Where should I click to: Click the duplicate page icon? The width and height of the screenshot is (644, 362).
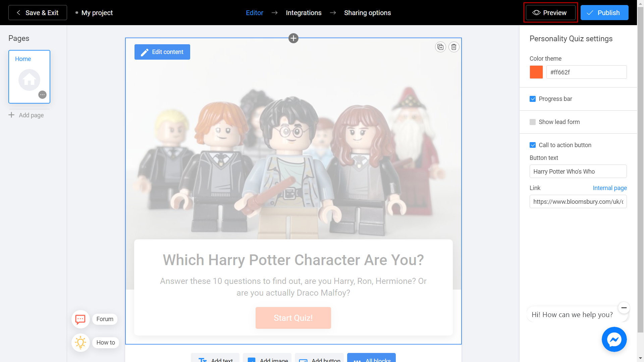pyautogui.click(x=440, y=47)
